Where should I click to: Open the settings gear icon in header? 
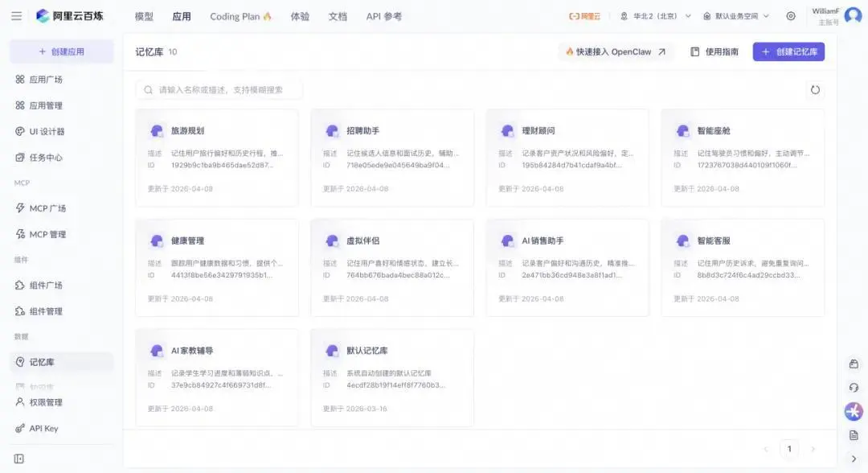click(x=791, y=16)
